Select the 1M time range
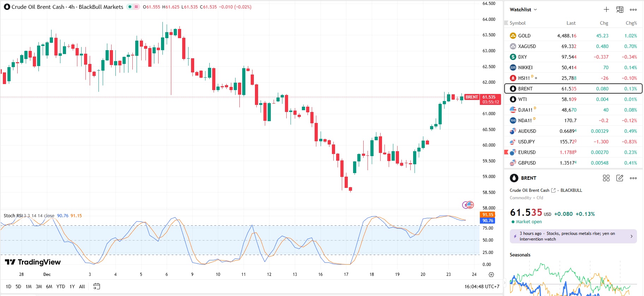This screenshot has height=296, width=644. [29, 286]
